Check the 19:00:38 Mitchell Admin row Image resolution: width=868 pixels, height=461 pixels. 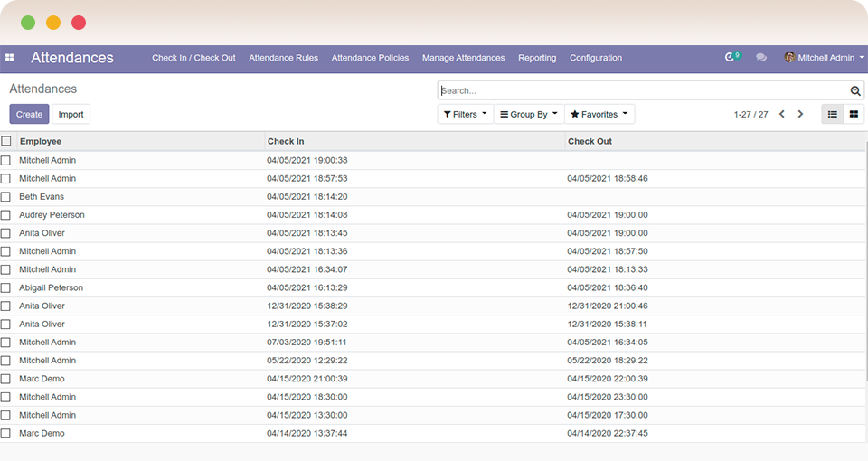5,161
